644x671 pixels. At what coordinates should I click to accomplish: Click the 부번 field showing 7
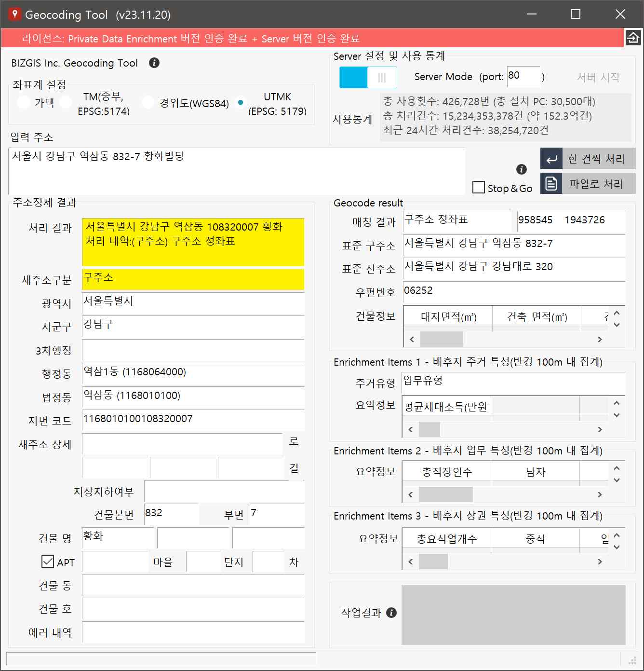point(277,514)
